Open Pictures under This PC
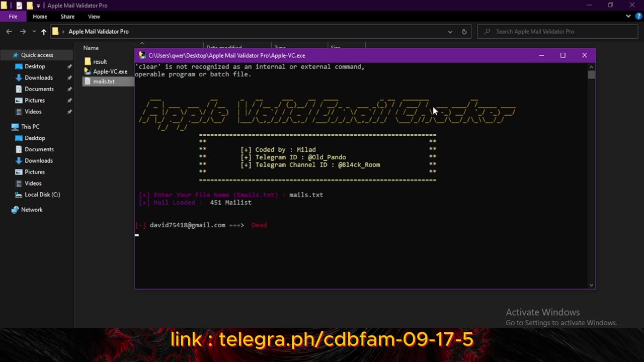Image resolution: width=644 pixels, height=362 pixels. (x=35, y=172)
